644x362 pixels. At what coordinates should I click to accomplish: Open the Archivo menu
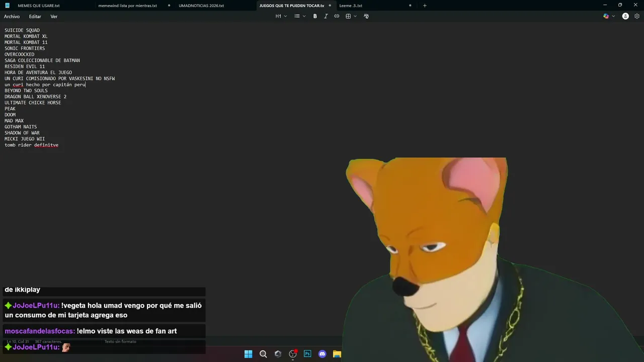click(12, 17)
